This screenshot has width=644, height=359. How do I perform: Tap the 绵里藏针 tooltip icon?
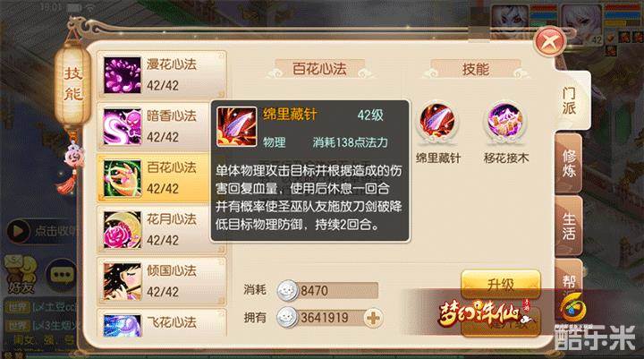tap(236, 126)
